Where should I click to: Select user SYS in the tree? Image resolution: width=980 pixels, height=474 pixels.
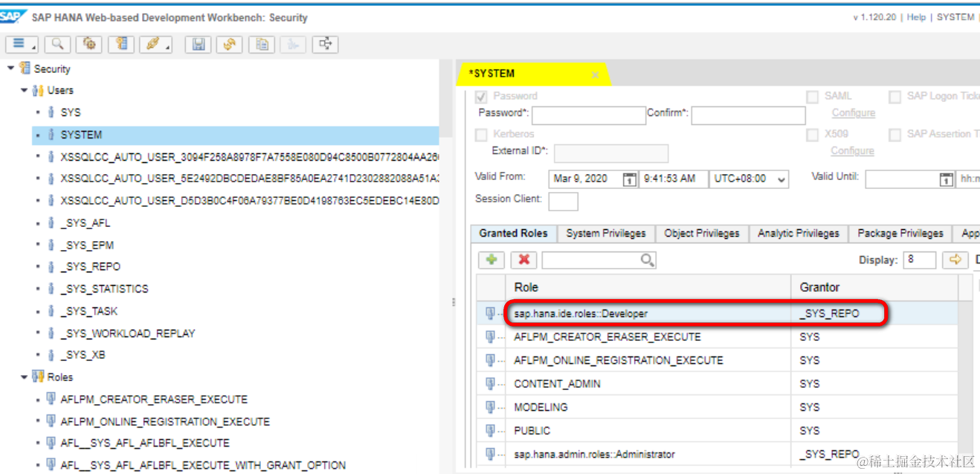click(71, 112)
